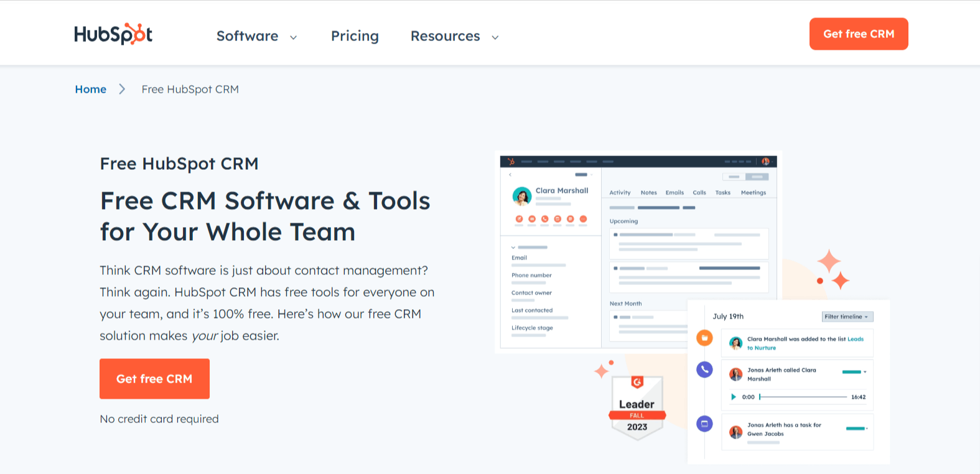Click the Next Month section heading
The height and width of the screenshot is (474, 980).
[x=625, y=304]
